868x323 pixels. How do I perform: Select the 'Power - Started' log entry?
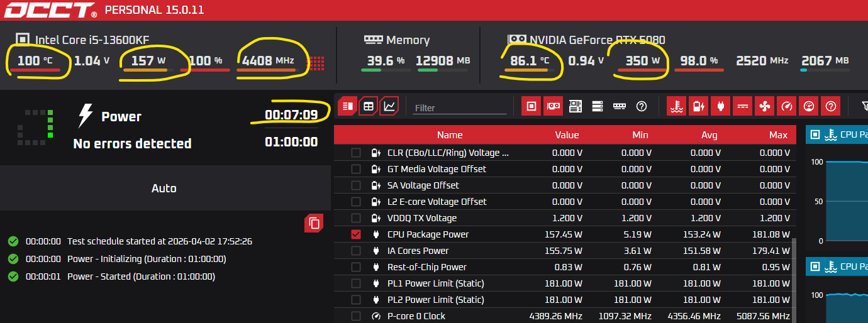tap(141, 276)
